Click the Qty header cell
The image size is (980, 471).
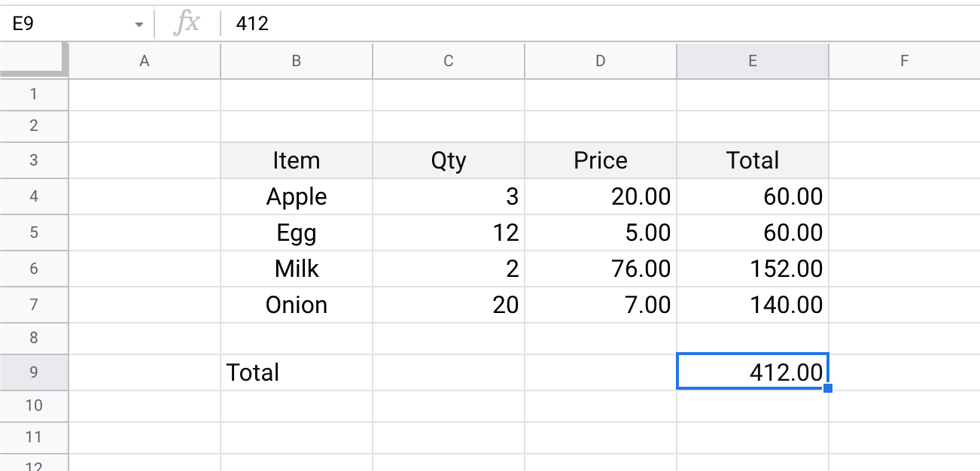click(449, 160)
